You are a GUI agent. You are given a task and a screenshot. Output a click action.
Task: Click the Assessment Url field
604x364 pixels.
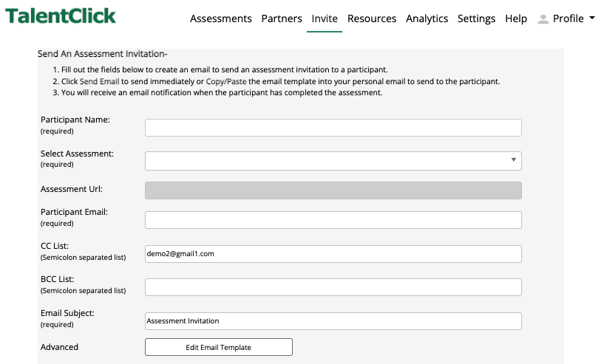[x=333, y=190]
